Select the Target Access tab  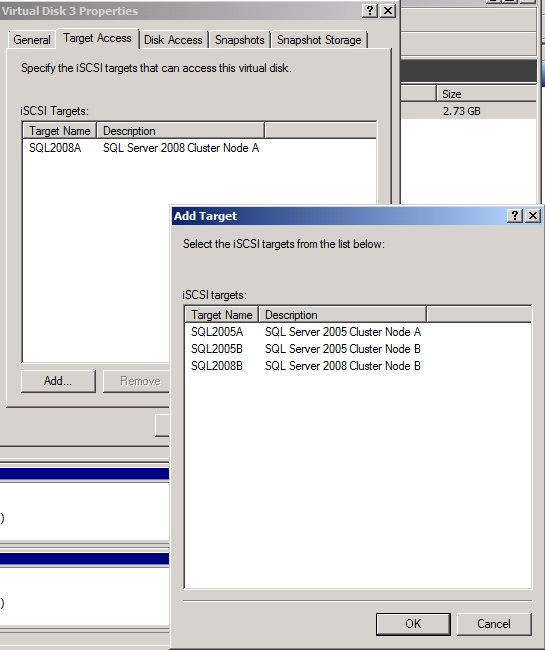[x=97, y=39]
